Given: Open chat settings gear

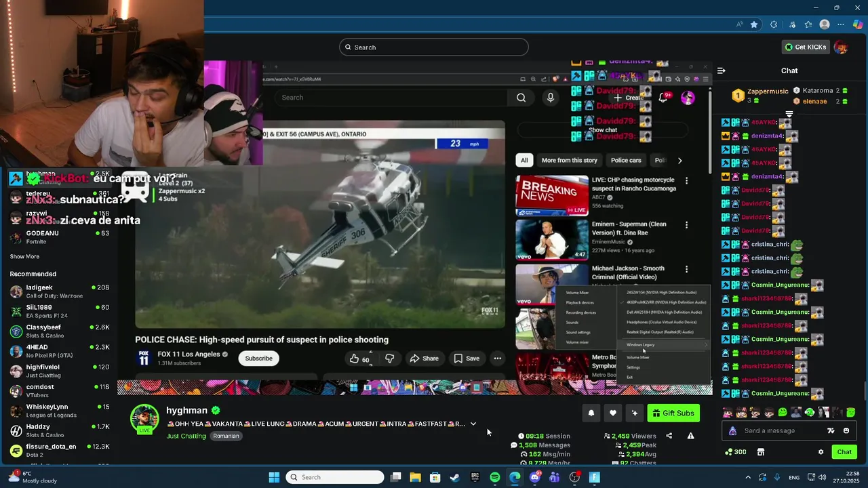Looking at the screenshot, I should pyautogui.click(x=821, y=452).
